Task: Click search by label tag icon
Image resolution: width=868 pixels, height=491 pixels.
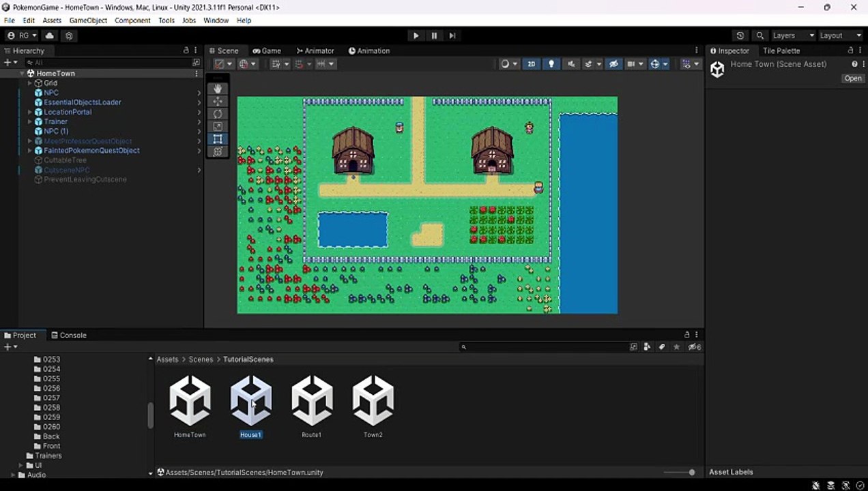Action: pyautogui.click(x=661, y=347)
